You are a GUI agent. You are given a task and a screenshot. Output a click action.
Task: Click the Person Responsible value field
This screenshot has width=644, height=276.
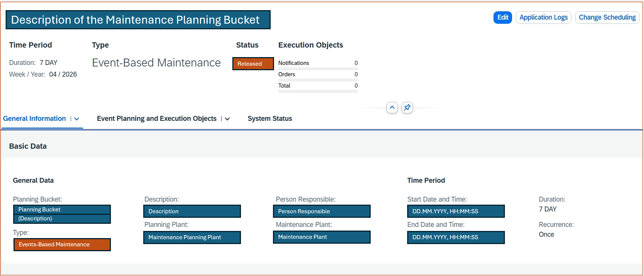(321, 211)
